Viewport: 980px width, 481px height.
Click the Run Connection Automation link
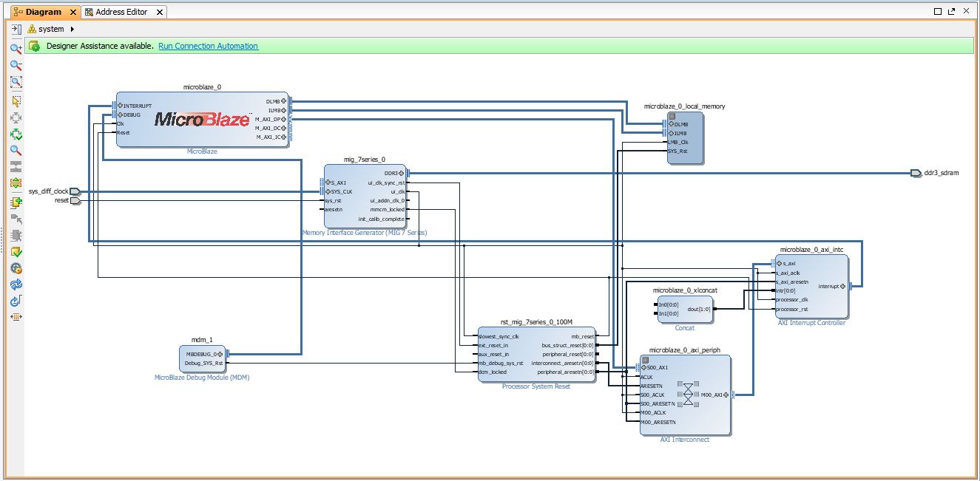point(208,46)
